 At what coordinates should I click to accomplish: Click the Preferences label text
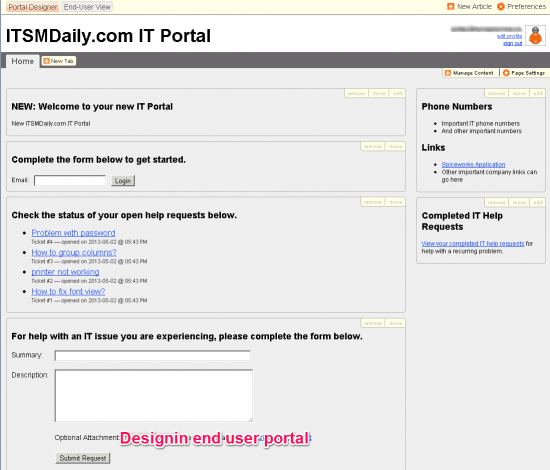[526, 7]
